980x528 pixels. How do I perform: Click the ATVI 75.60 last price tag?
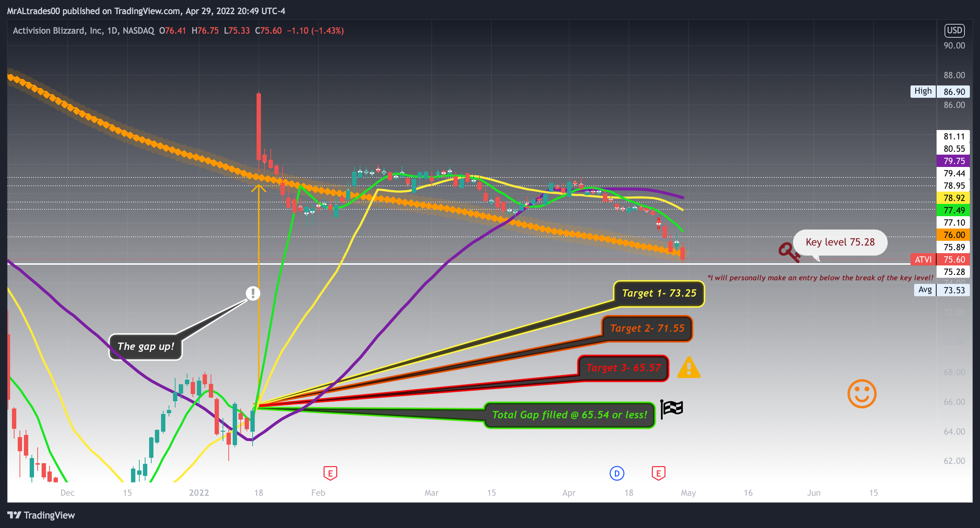(x=940, y=259)
